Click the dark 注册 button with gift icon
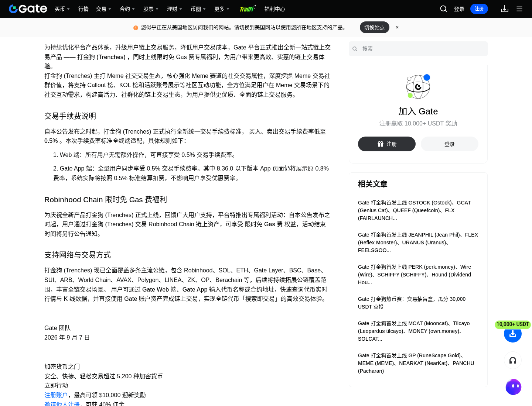This screenshot has width=532, height=406. tap(387, 144)
